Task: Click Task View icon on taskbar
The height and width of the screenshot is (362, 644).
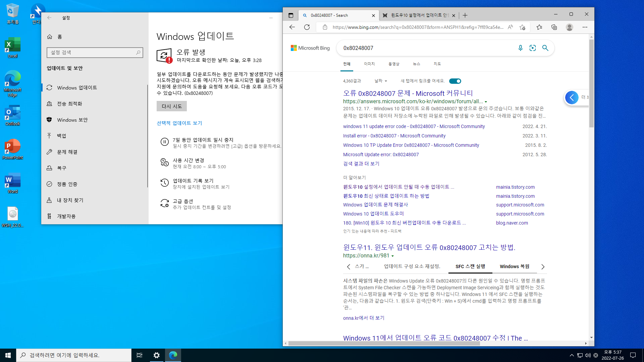Action: [x=140, y=355]
